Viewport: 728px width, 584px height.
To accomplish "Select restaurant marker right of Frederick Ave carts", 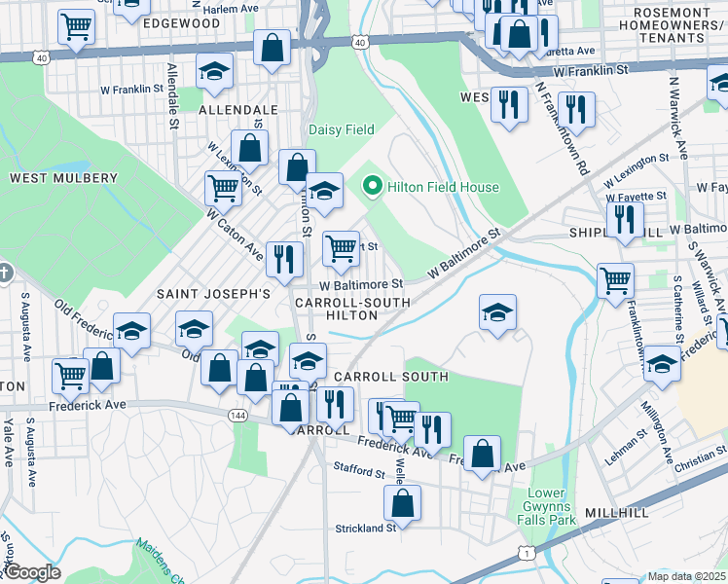I will 432,433.
